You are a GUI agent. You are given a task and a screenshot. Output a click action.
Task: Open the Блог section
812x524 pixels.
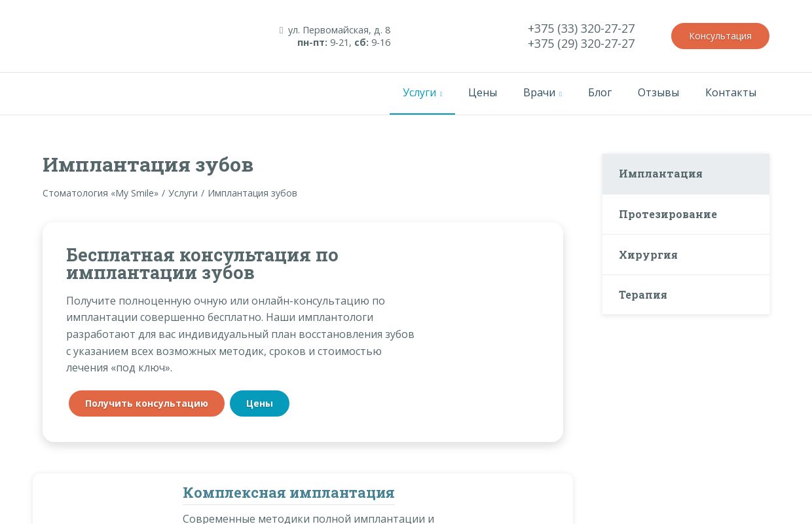(x=600, y=92)
